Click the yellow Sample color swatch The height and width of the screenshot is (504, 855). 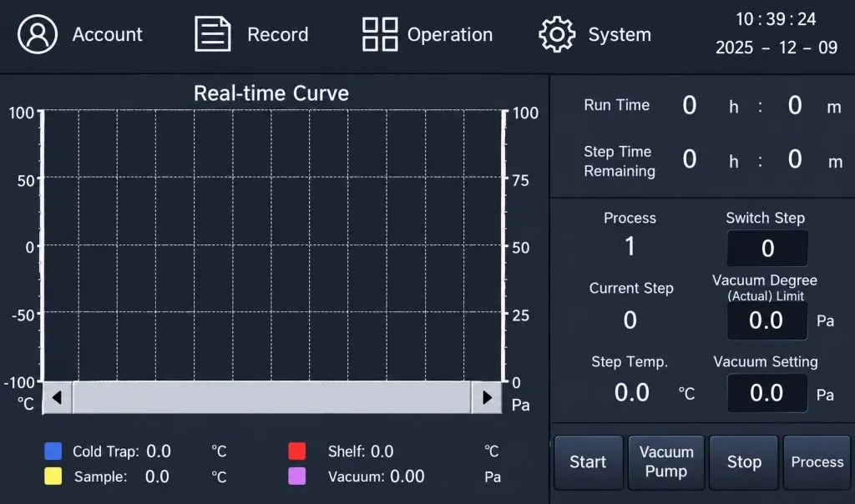[53, 476]
